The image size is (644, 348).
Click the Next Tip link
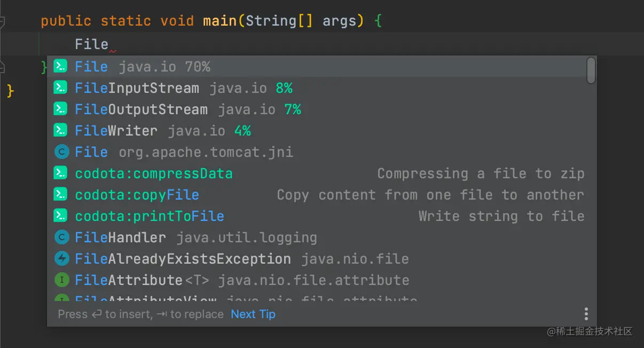[253, 314]
